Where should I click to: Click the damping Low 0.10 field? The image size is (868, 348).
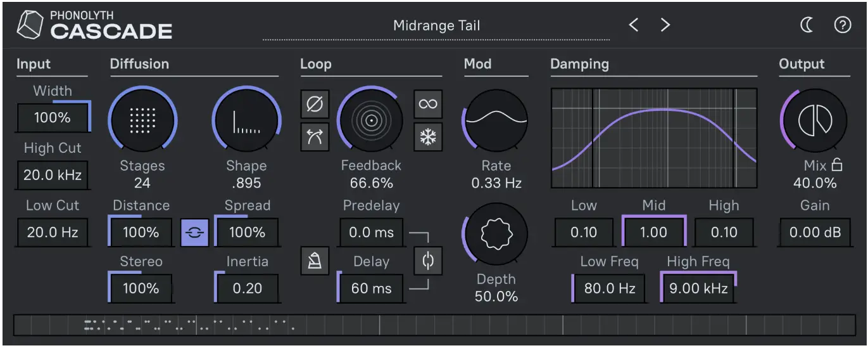coord(584,232)
